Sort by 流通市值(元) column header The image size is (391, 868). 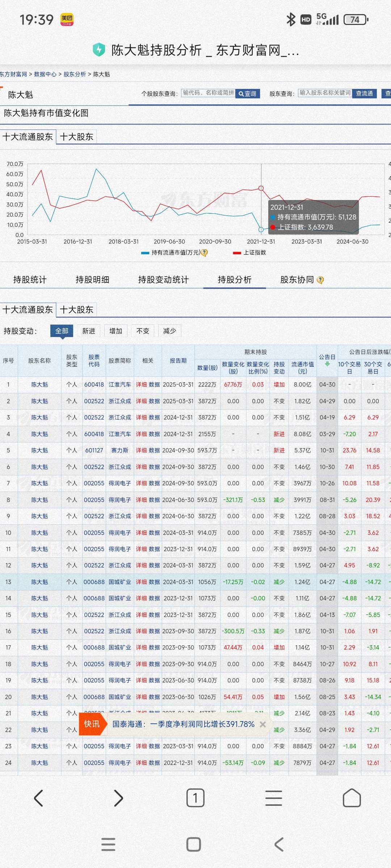303,368
